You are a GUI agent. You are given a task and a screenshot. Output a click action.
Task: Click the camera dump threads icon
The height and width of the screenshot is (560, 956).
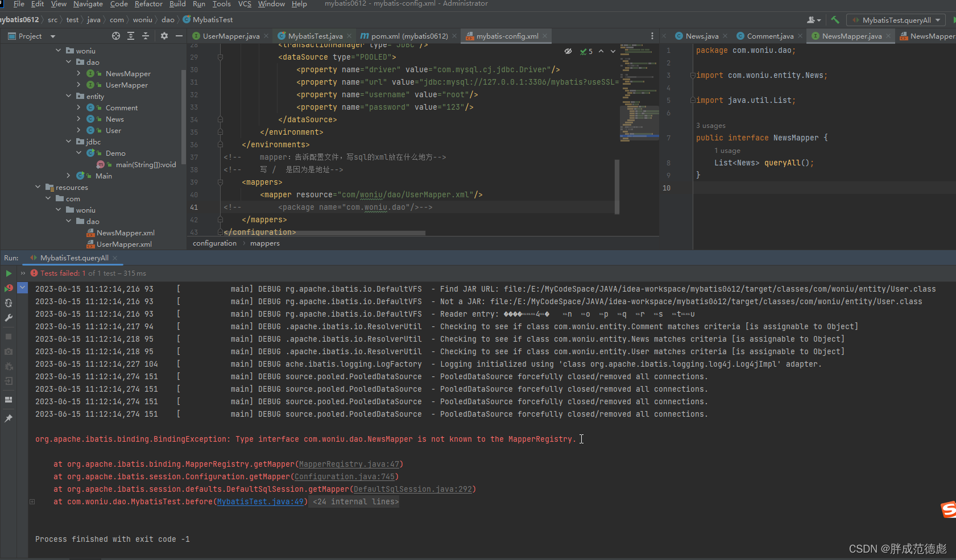click(9, 351)
